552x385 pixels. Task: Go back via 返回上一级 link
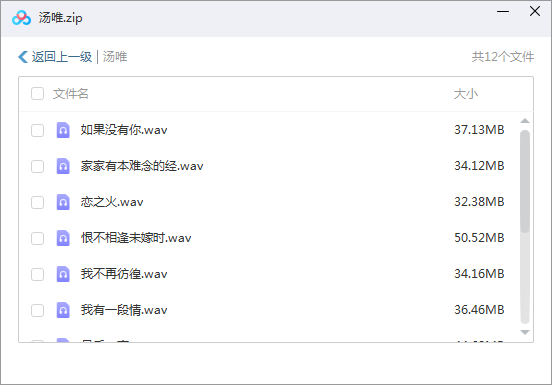pos(62,57)
